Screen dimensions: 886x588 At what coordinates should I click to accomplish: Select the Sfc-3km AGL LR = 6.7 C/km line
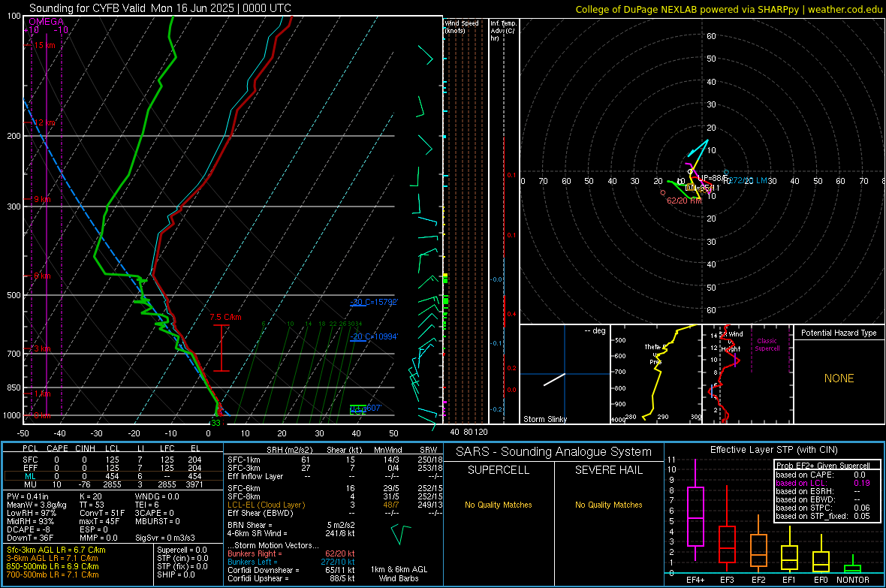tap(56, 550)
